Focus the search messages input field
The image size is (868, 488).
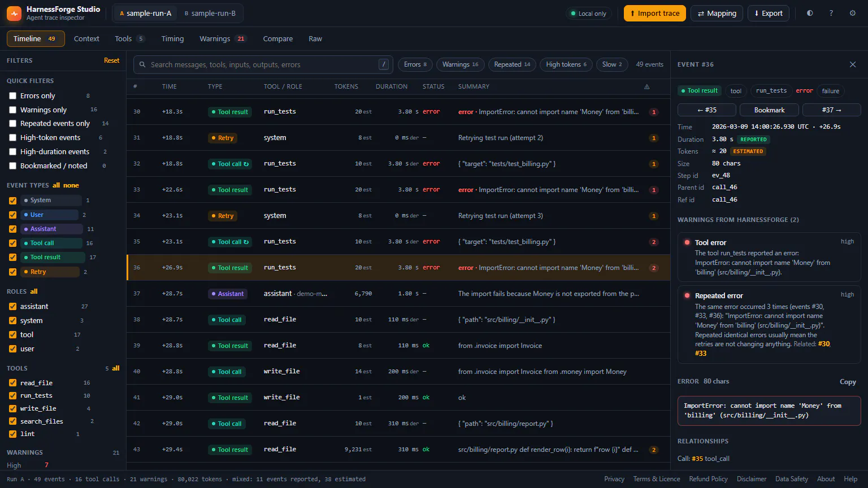(262, 64)
